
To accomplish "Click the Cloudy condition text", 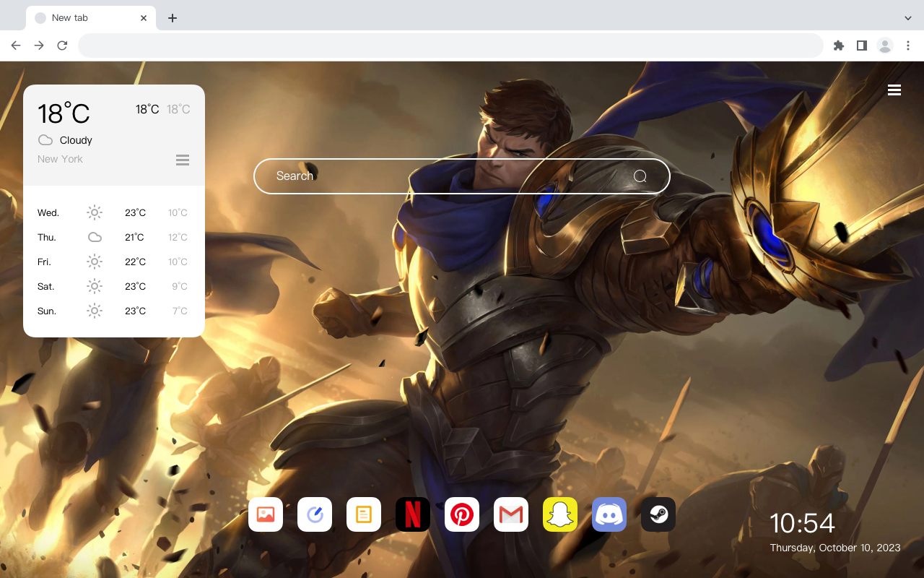I will (x=76, y=140).
